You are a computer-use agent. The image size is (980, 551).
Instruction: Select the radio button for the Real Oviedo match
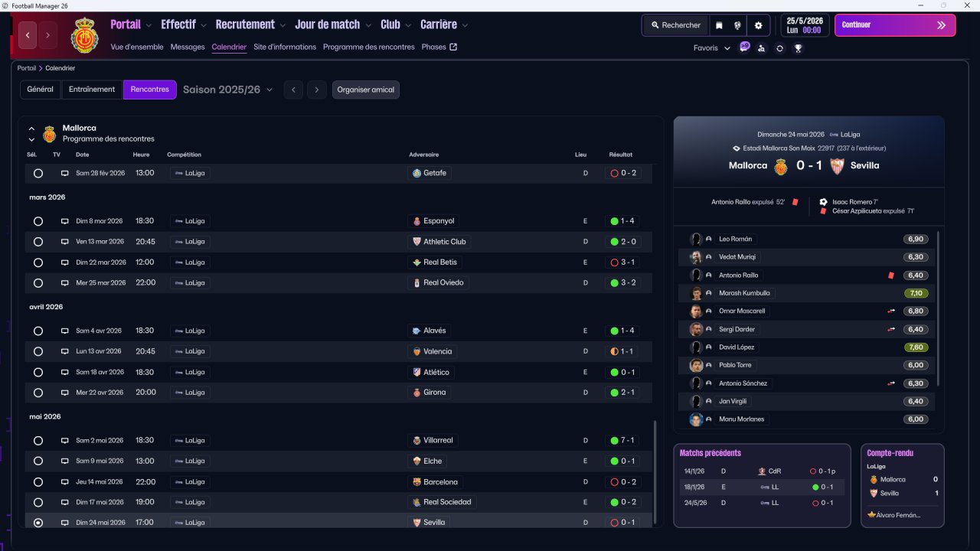tap(38, 283)
